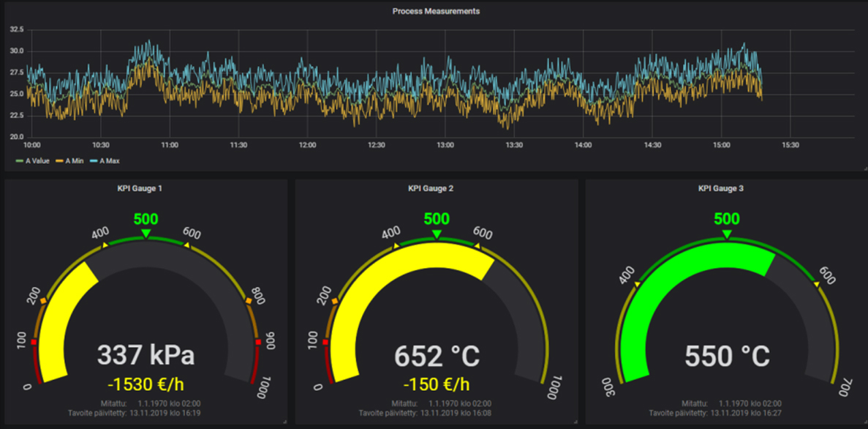
Task: Open the KPI Gauge 3 panel title menu
Action: (x=720, y=189)
